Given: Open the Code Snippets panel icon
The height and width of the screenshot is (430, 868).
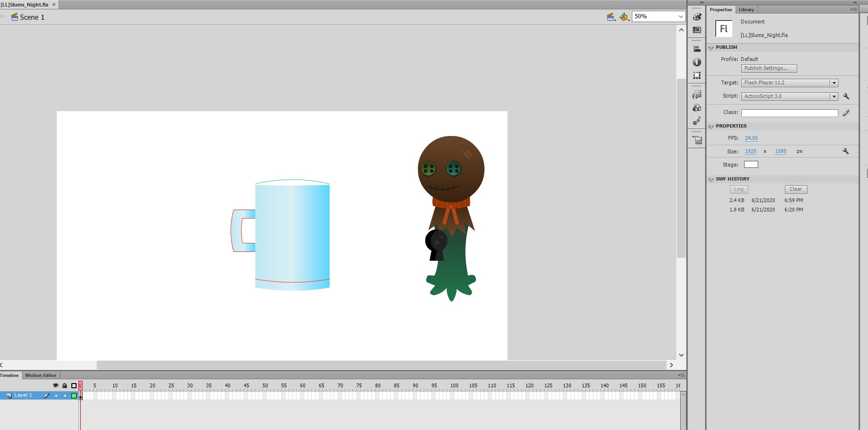Looking at the screenshot, I should point(697,95).
